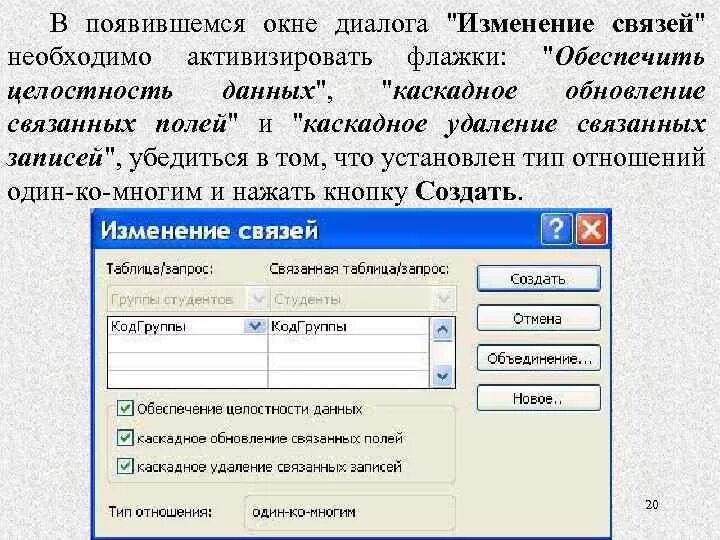Click the Отмена button
Screen dimensions: 720x540
pos(539,318)
